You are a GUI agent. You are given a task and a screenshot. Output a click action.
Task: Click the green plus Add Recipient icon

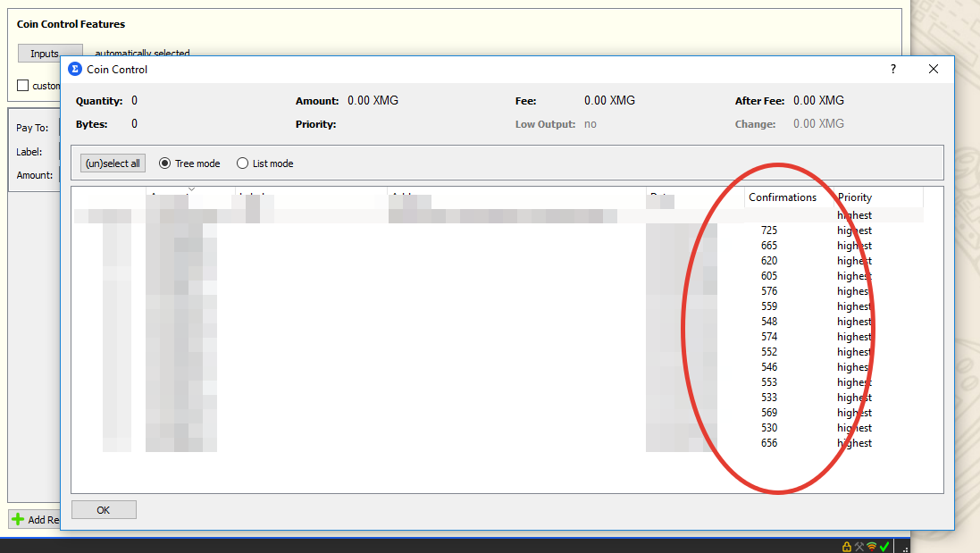(18, 519)
